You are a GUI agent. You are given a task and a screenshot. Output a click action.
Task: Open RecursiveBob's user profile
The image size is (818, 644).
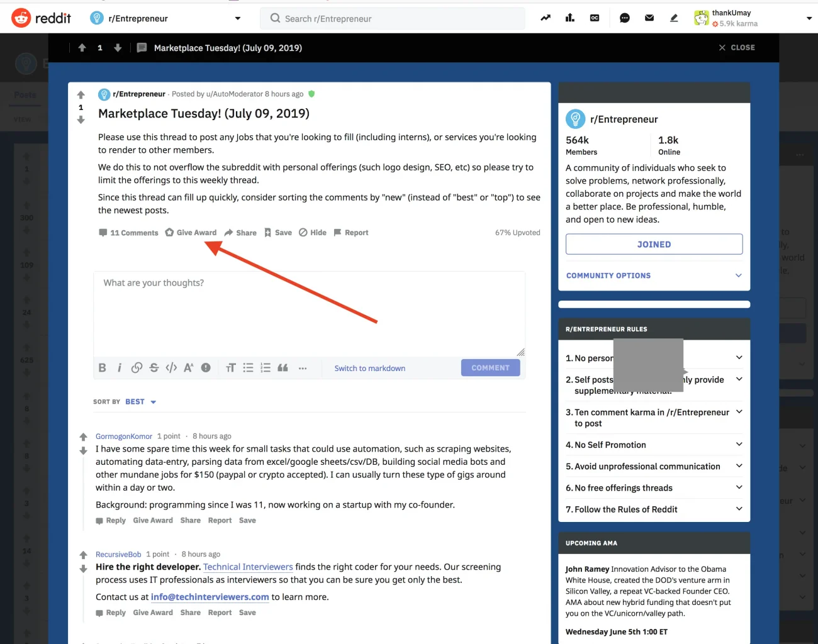click(118, 555)
